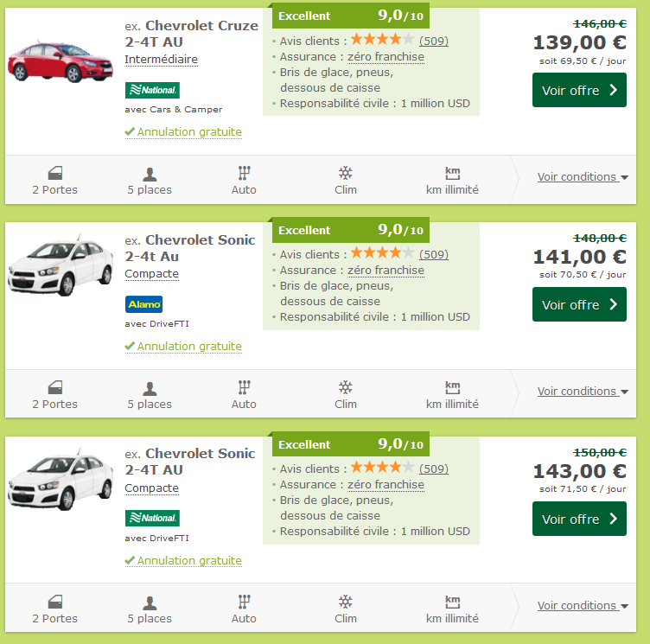Click the air conditioning icon in the Alamo listing
This screenshot has height=644, width=650.
(345, 387)
